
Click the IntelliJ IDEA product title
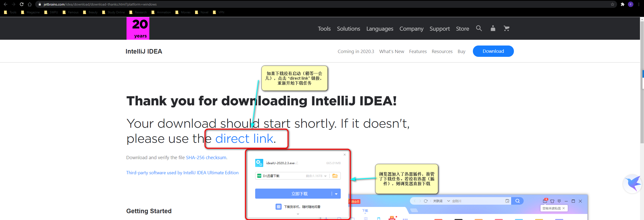[144, 51]
